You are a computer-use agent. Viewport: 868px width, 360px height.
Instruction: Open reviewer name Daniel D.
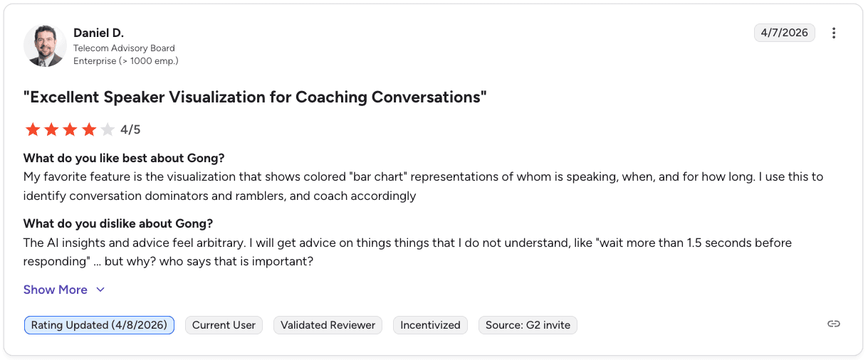point(98,33)
